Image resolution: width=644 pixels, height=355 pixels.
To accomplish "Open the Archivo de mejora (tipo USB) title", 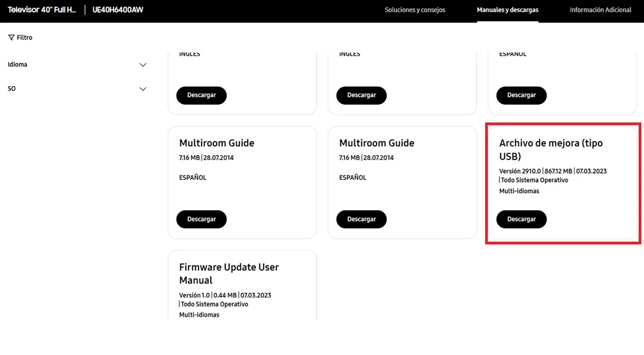I will click(x=551, y=149).
